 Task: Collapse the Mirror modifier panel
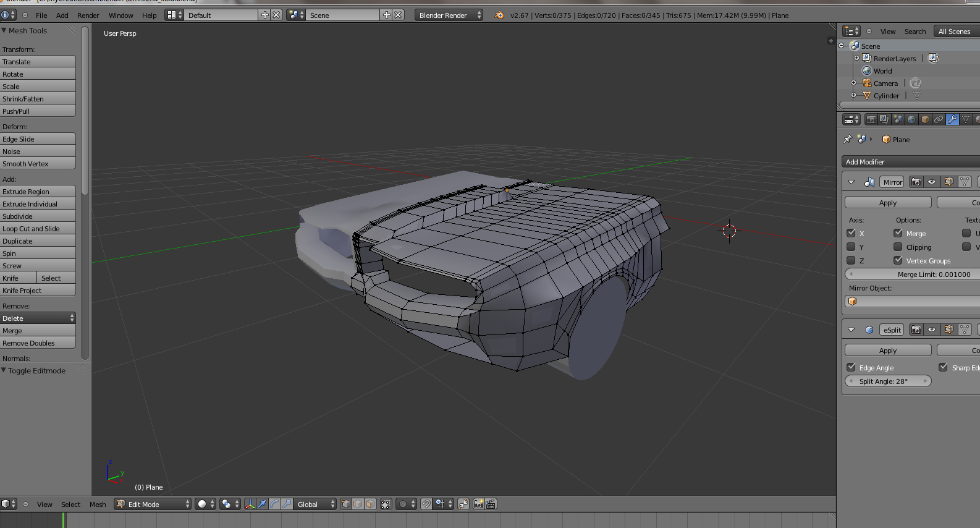pyautogui.click(x=851, y=182)
